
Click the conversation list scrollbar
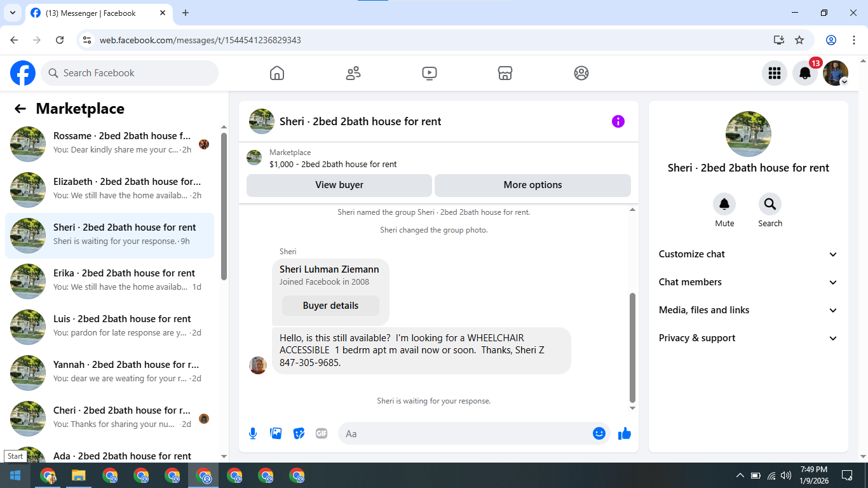(224, 207)
